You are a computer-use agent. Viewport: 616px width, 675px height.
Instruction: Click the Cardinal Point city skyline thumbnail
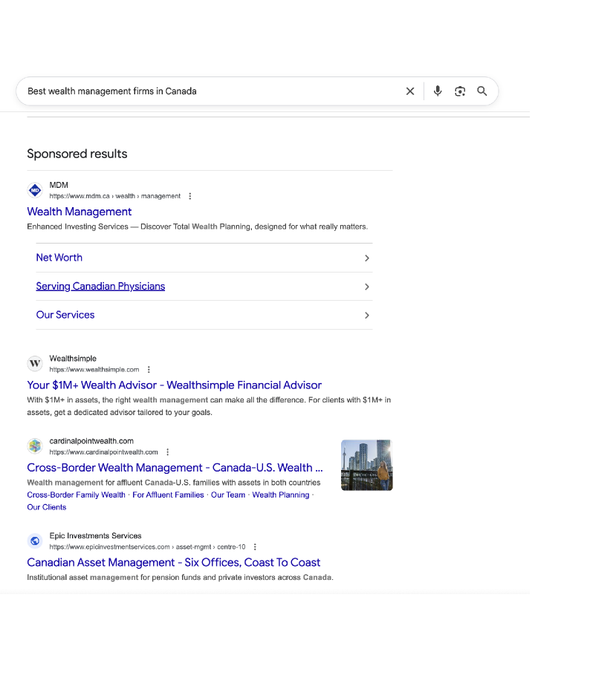366,465
